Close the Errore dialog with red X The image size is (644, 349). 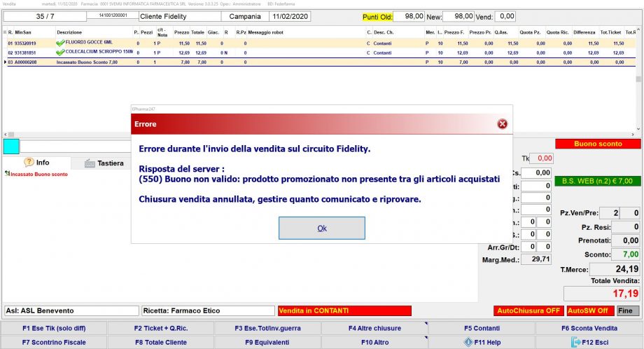point(502,124)
